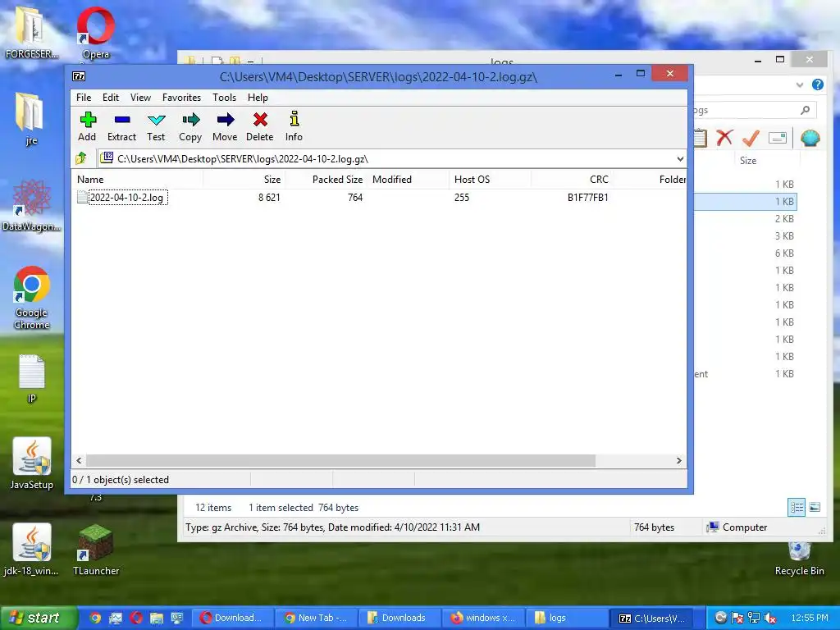Screen dimensions: 840x630
Task: Click the rename icon in logs window toolbar
Action: [x=778, y=138]
